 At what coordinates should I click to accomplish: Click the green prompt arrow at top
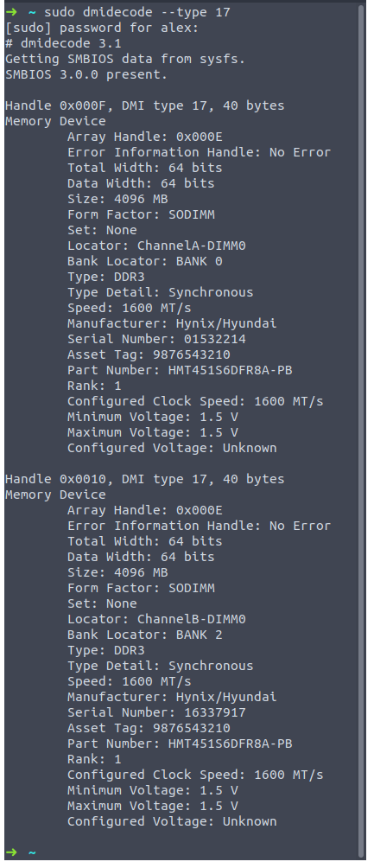pyautogui.click(x=11, y=12)
